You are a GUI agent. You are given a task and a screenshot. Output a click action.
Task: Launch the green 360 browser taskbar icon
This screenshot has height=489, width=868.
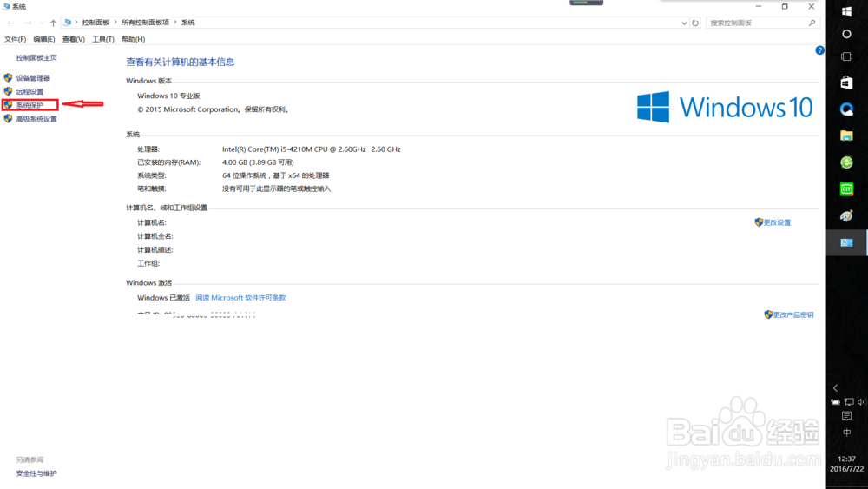click(x=846, y=162)
